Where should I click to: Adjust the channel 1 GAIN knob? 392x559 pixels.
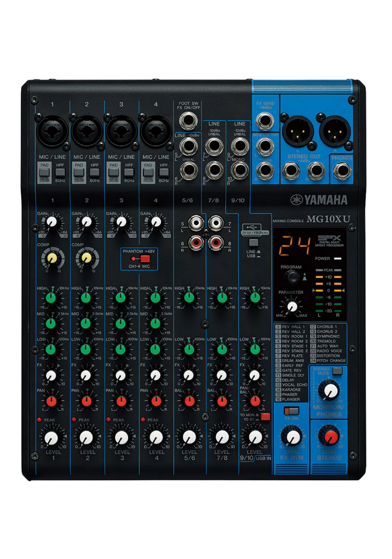pos(52,222)
